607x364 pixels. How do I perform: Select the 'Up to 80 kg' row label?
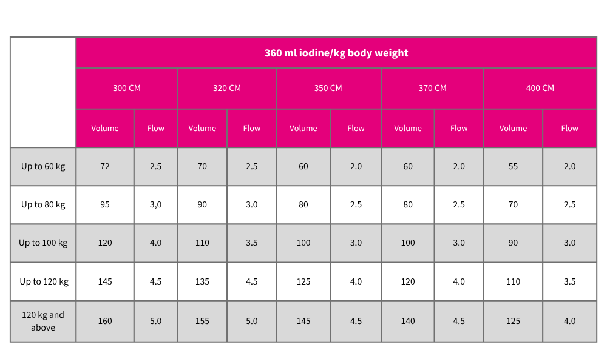point(43,204)
